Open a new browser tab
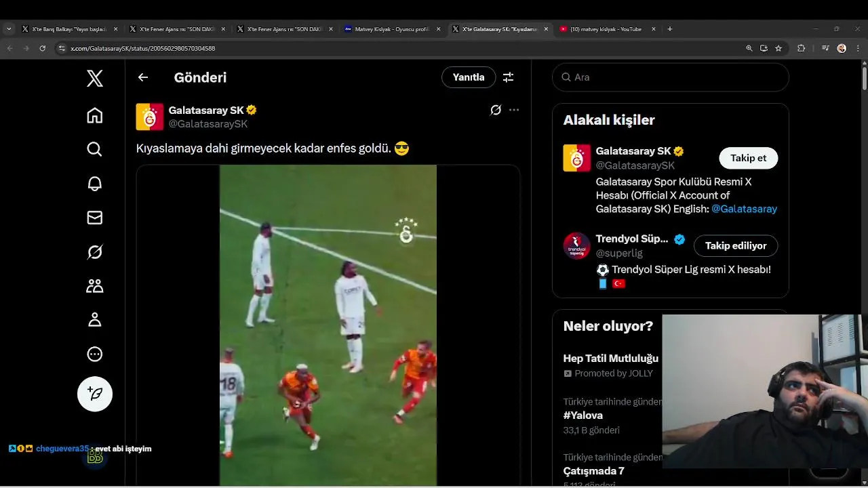This screenshot has height=488, width=868. [x=670, y=29]
